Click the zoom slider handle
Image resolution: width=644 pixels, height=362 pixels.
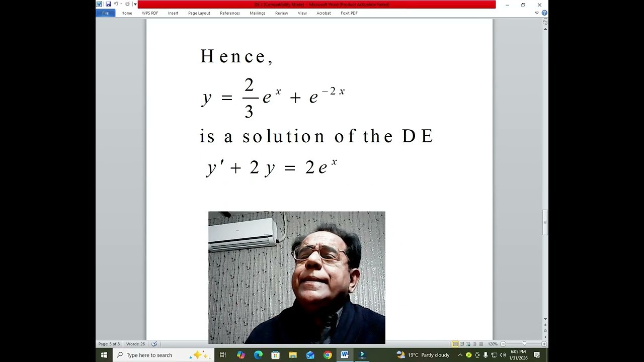point(524,344)
